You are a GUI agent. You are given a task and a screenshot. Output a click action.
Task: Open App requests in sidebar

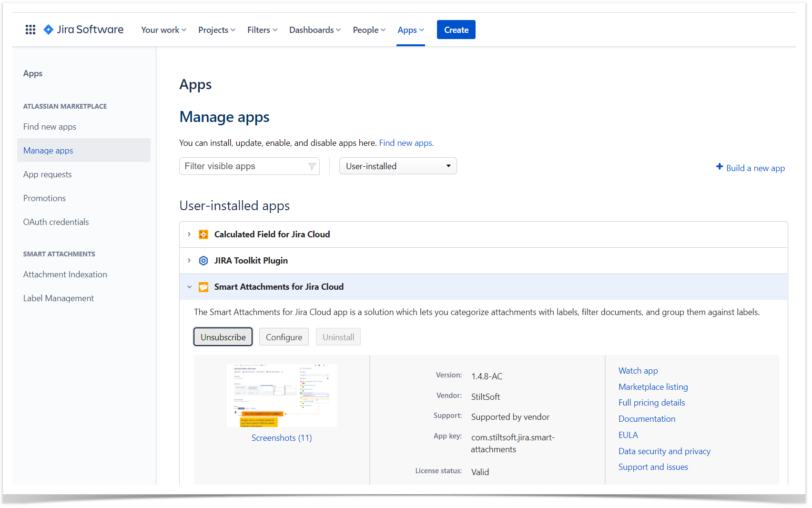(48, 174)
